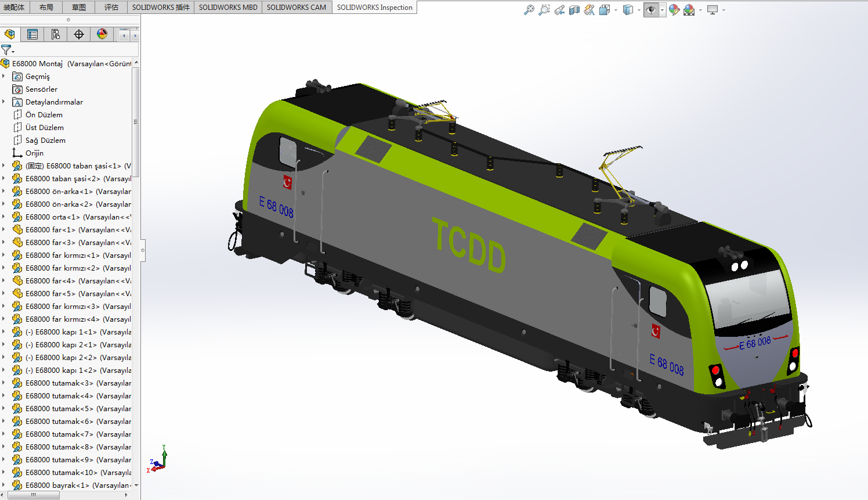The width and height of the screenshot is (868, 500).
Task: Open the FeatureManager design tree tab
Action: (10, 34)
